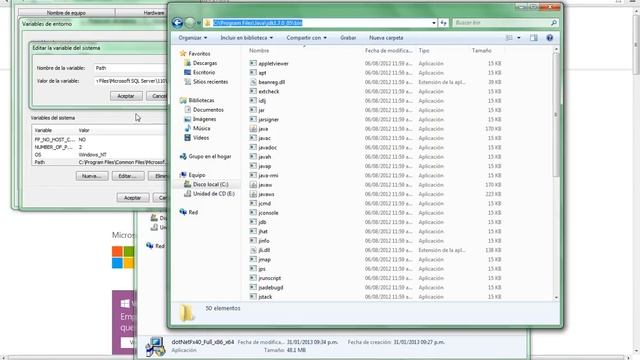Viewport: 640px width, 360px height.
Task: Open Incluir en biblioteca menu
Action: 247,38
